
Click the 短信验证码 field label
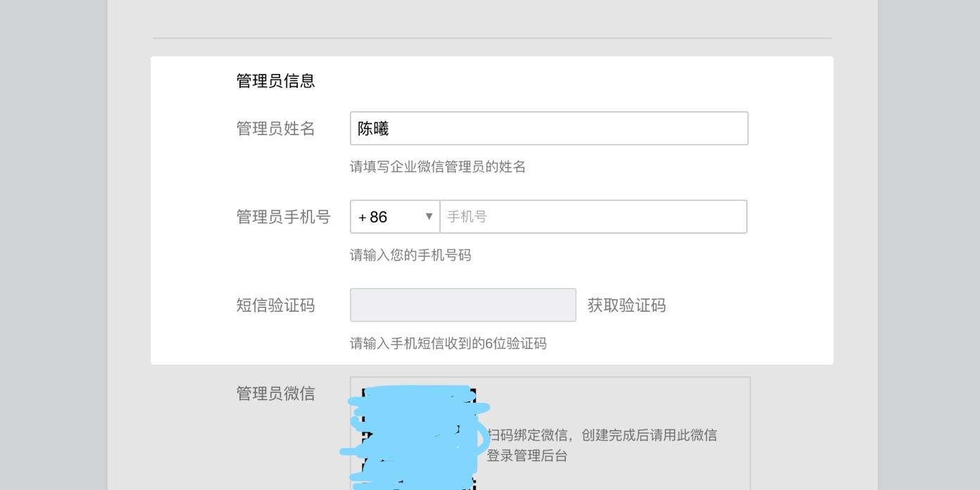click(275, 305)
